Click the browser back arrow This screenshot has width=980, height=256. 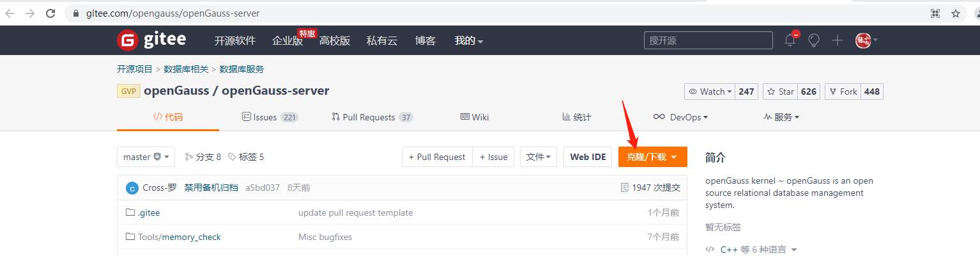[x=10, y=13]
